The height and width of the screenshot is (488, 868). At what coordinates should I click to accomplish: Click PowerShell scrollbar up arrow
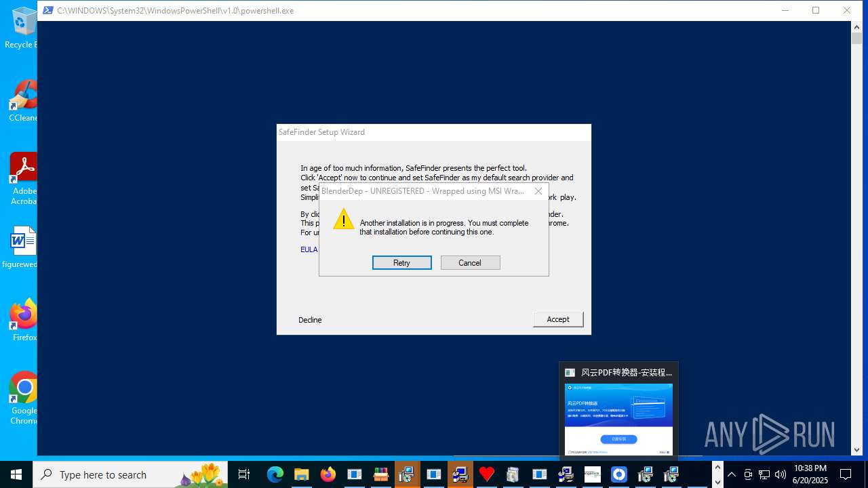coord(857,26)
